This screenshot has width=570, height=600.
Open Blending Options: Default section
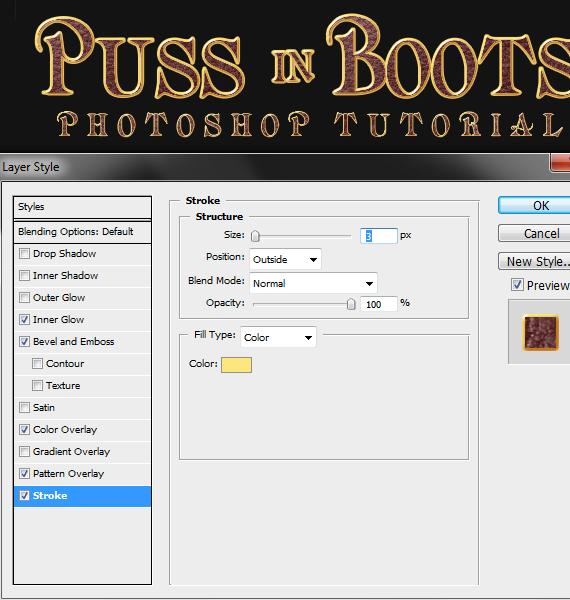coord(82,232)
